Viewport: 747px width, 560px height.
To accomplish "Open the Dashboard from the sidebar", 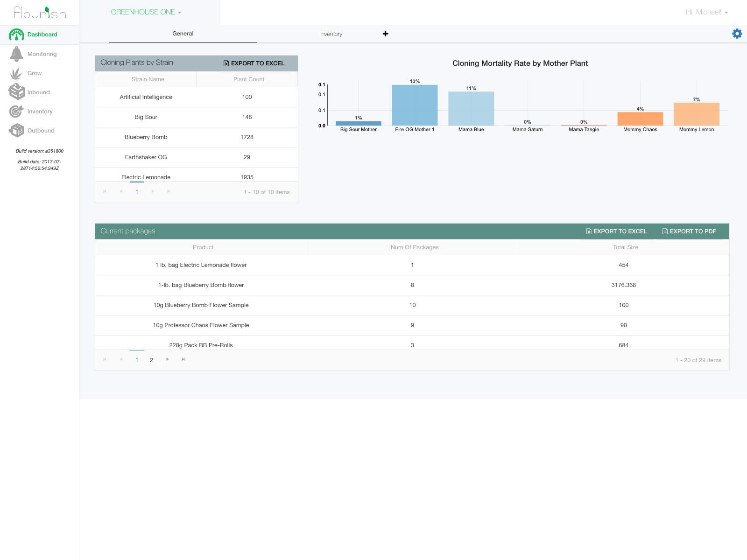I will click(x=41, y=34).
